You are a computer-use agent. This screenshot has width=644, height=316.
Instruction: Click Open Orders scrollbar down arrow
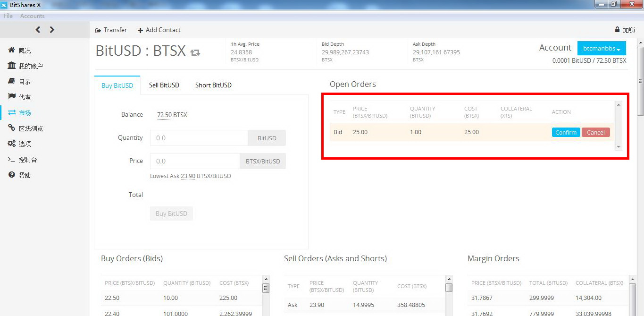619,147
